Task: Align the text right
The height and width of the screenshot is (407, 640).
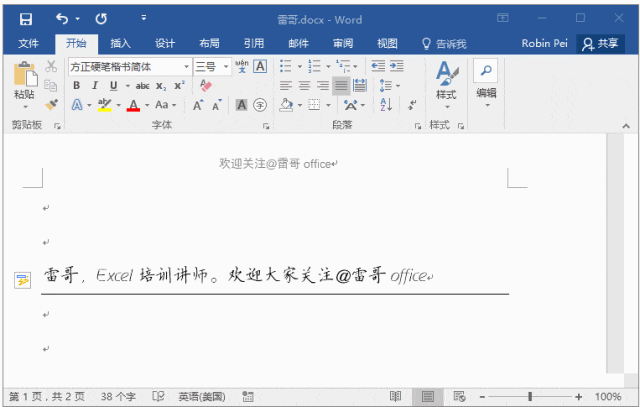Action: pos(322,85)
